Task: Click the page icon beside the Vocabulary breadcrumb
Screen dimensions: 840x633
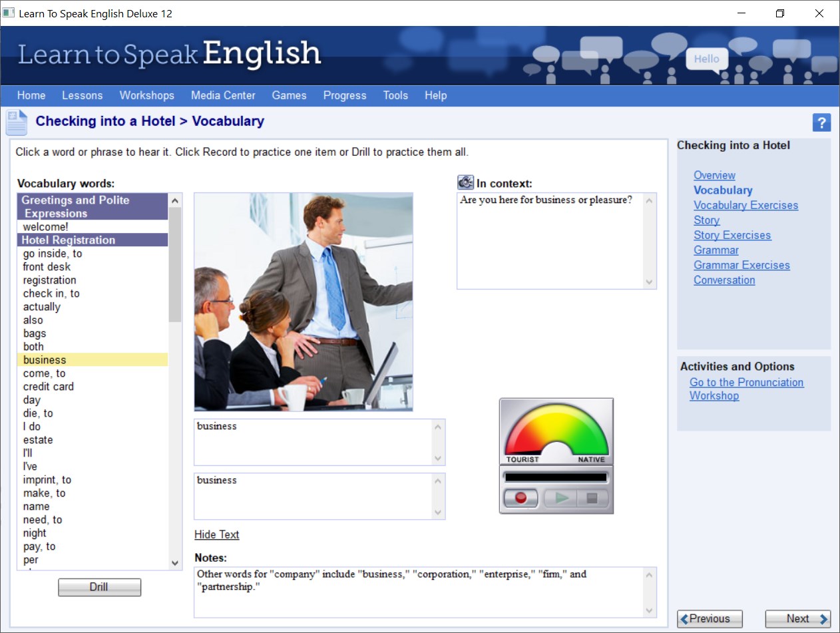Action: [15, 122]
